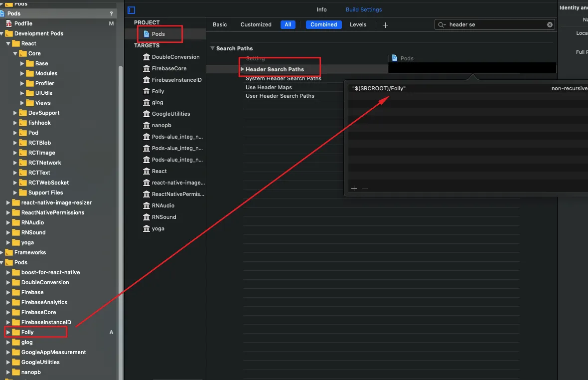Select first Pods-alue_integ_n... target
Viewport: 588px width, 380px height.
(173, 137)
